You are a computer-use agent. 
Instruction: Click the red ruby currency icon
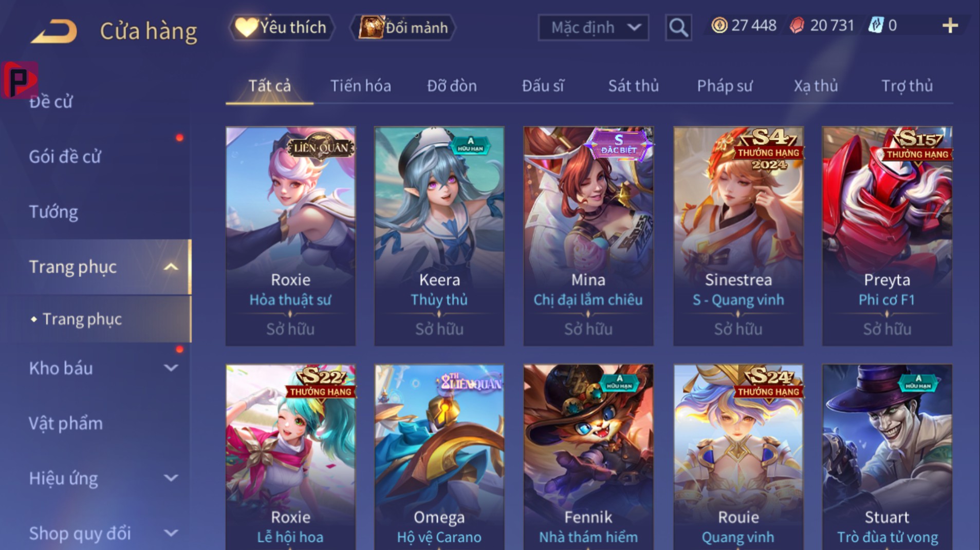point(797,25)
